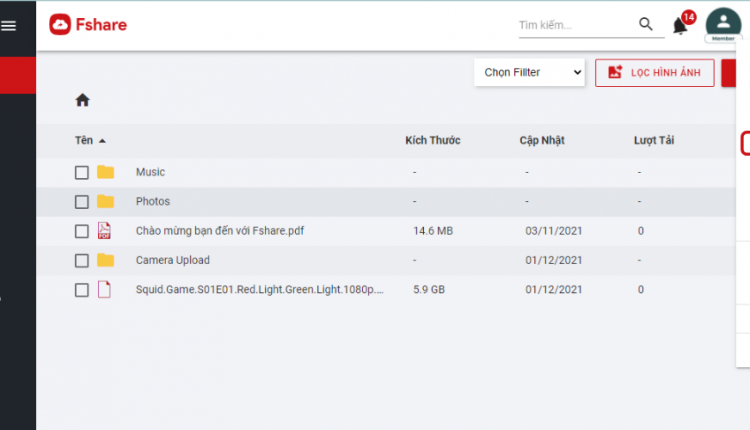Select the red sidebar item
This screenshot has width=750, height=430.
click(x=18, y=75)
